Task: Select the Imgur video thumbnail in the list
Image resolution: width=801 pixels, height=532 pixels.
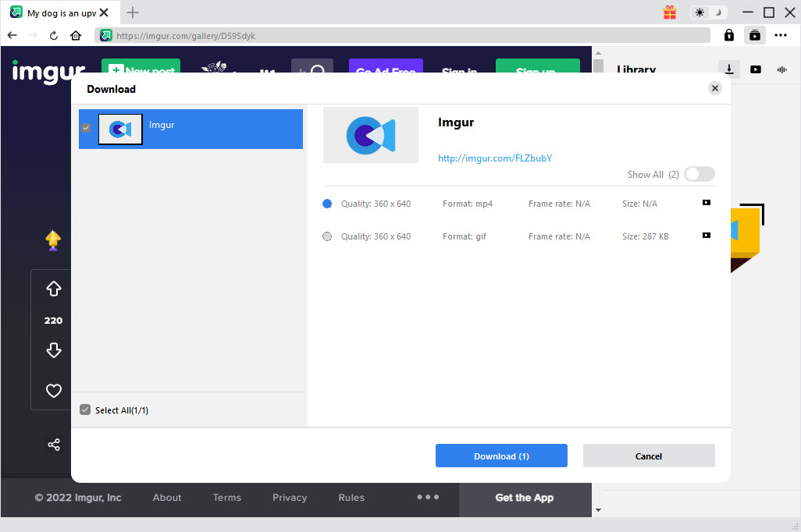Action: [120, 129]
